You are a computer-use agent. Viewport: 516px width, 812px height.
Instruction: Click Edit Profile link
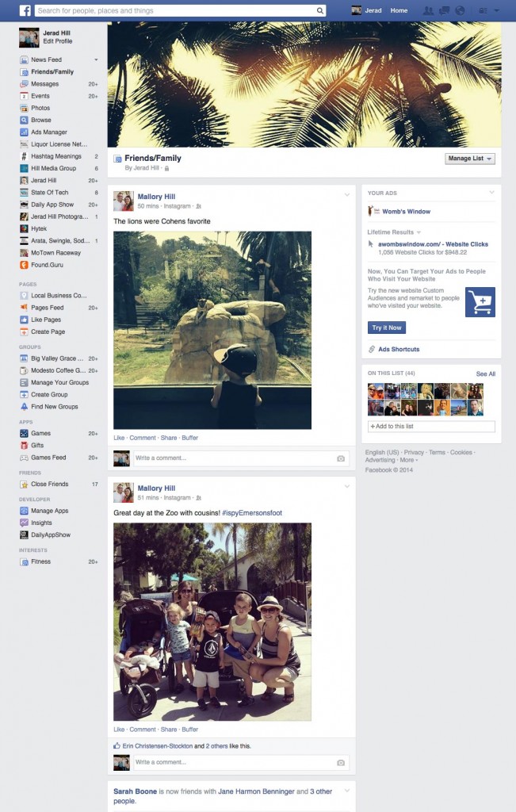pos(57,41)
